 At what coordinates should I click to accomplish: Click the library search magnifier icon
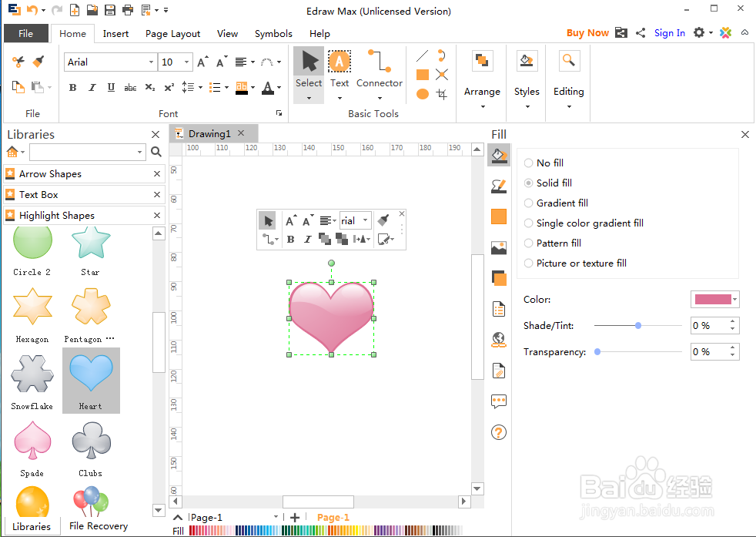coord(156,152)
